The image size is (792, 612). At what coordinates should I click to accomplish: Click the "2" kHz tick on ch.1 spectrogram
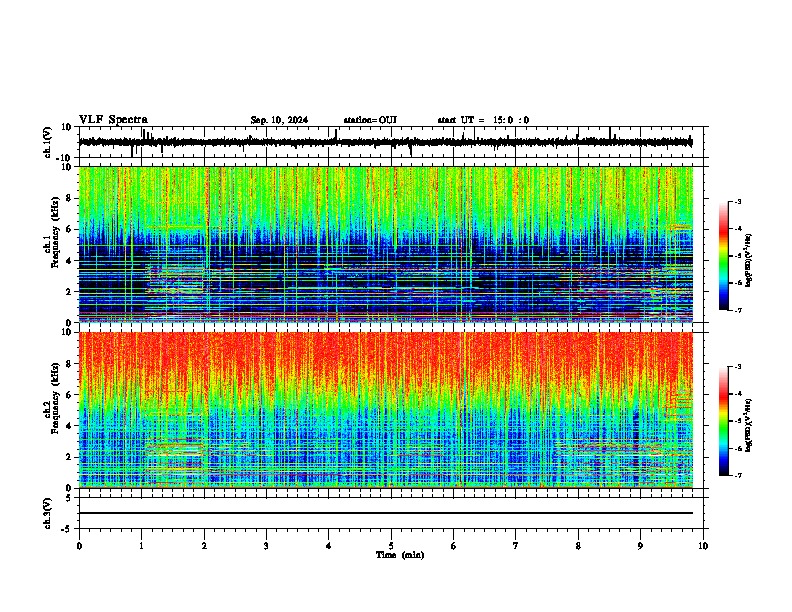[69, 291]
